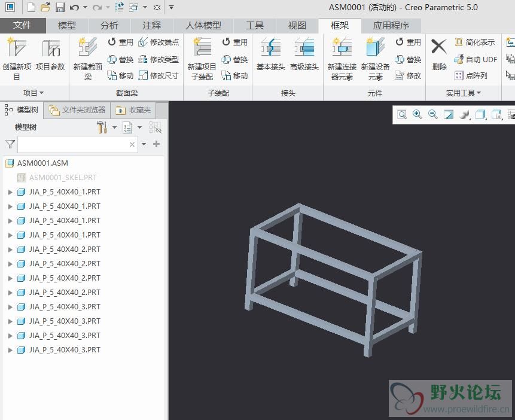Click the Redo arrow icon

click(97, 7)
